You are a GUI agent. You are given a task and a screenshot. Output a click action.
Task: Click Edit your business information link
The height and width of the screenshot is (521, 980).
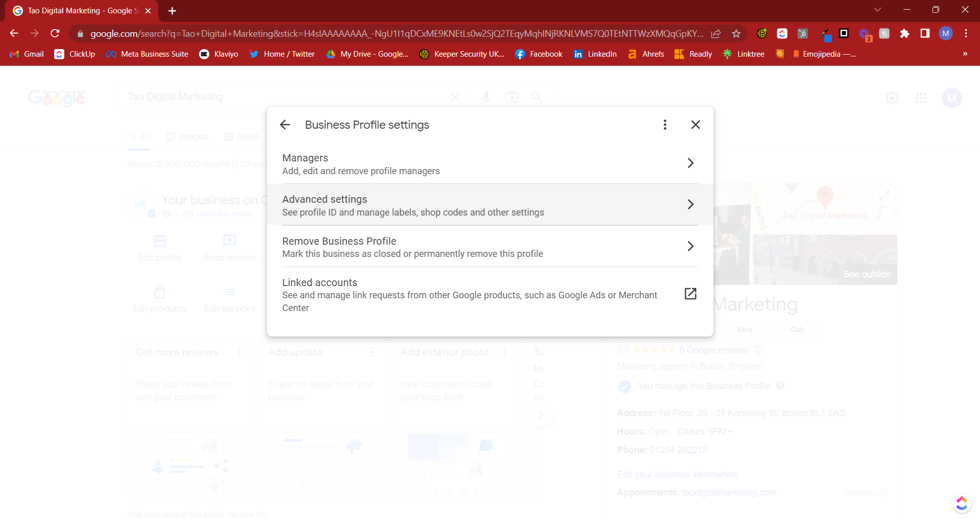677,475
